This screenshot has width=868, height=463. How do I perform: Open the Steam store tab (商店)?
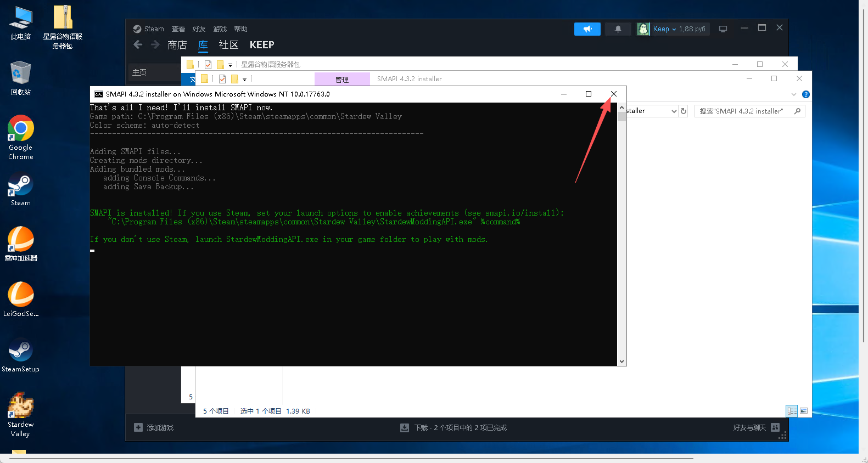tap(177, 45)
